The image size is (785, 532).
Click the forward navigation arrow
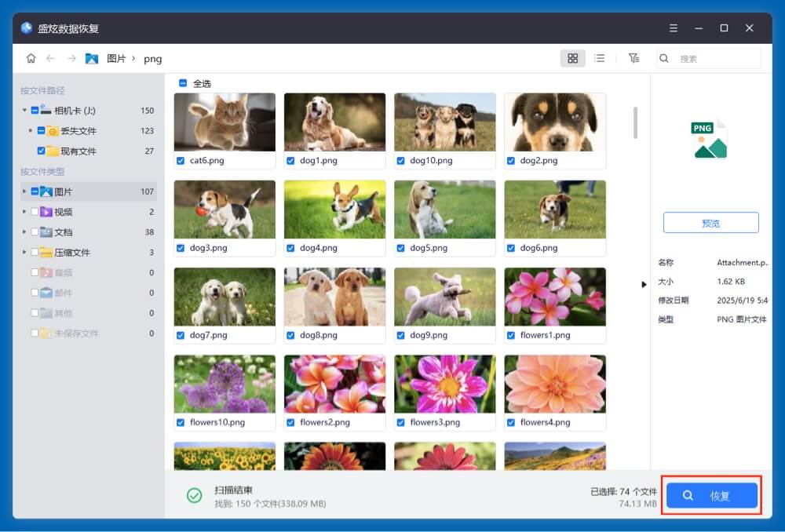coord(71,59)
